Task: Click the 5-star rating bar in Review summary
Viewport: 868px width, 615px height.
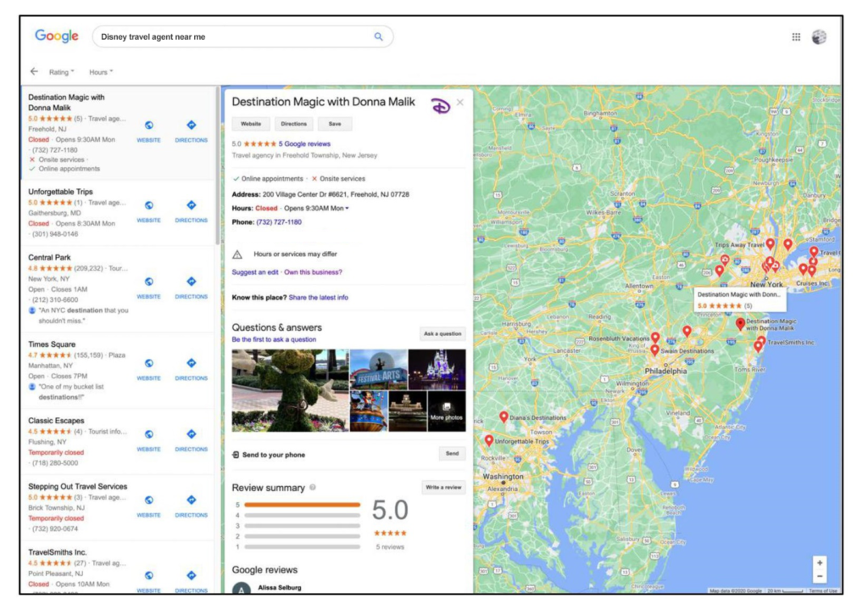Action: point(303,505)
